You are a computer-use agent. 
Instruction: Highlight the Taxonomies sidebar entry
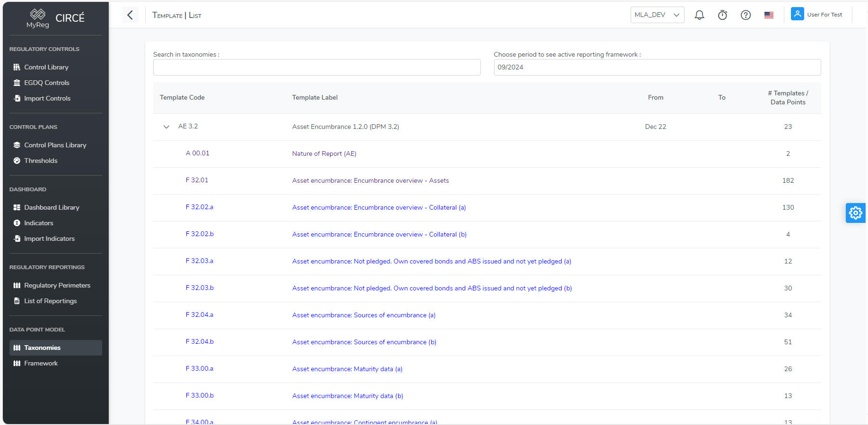click(43, 348)
